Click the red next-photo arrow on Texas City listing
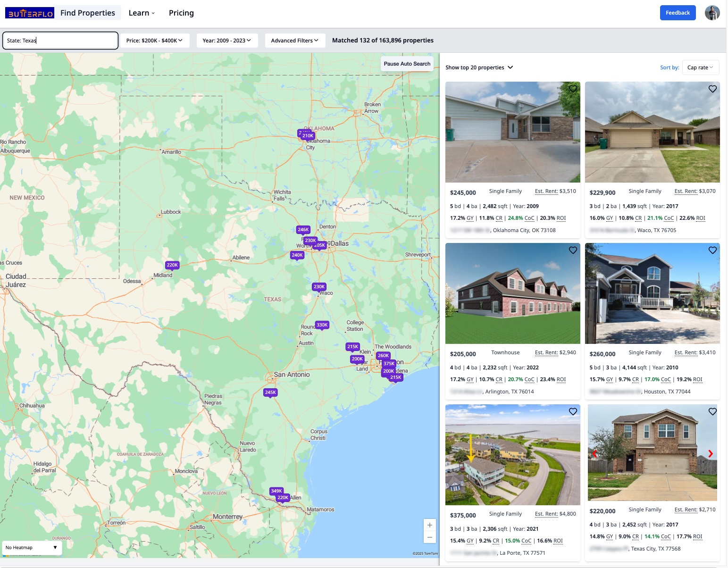Screen dimensions: 728x568 (710, 454)
